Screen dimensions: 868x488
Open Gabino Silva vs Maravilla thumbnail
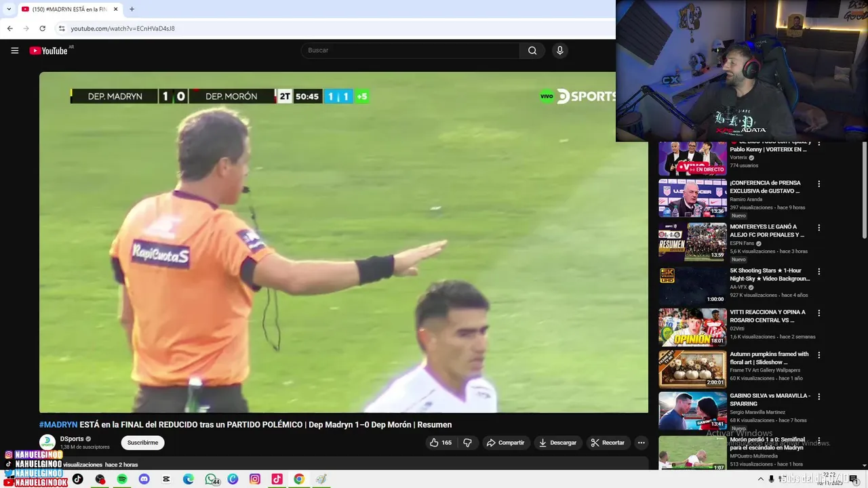pos(692,410)
